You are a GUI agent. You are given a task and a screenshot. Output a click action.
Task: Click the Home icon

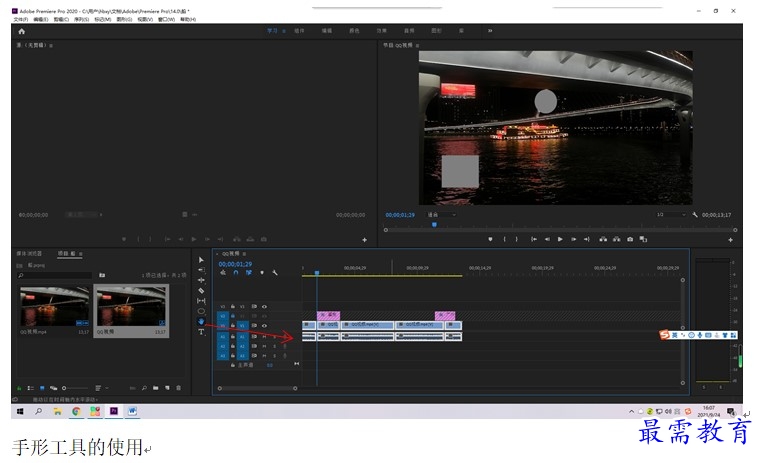tap(21, 31)
